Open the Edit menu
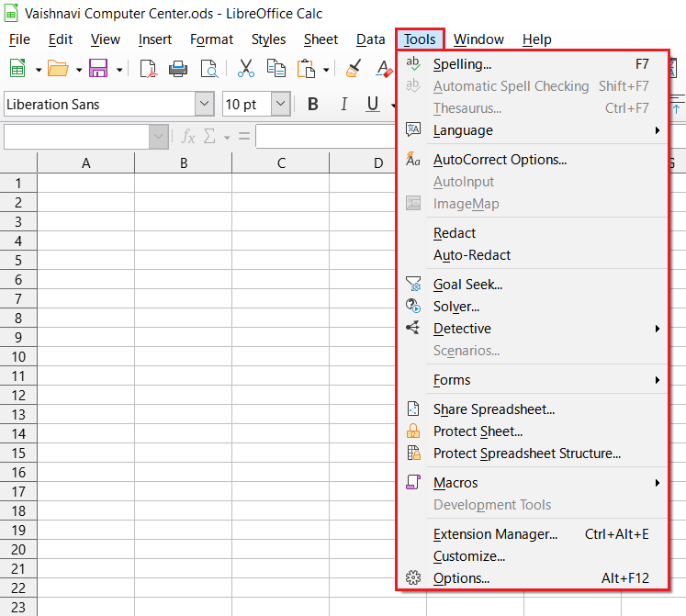Image resolution: width=686 pixels, height=616 pixels. [x=61, y=39]
